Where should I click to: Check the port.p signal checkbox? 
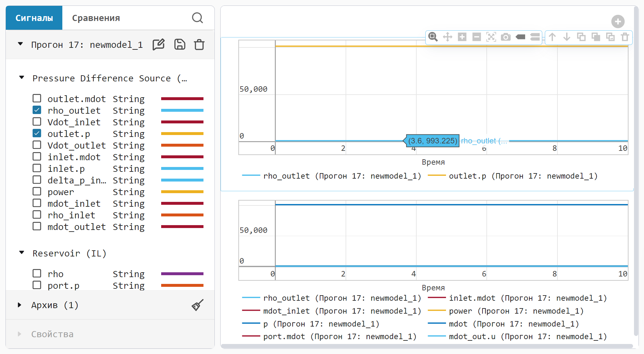tap(37, 285)
